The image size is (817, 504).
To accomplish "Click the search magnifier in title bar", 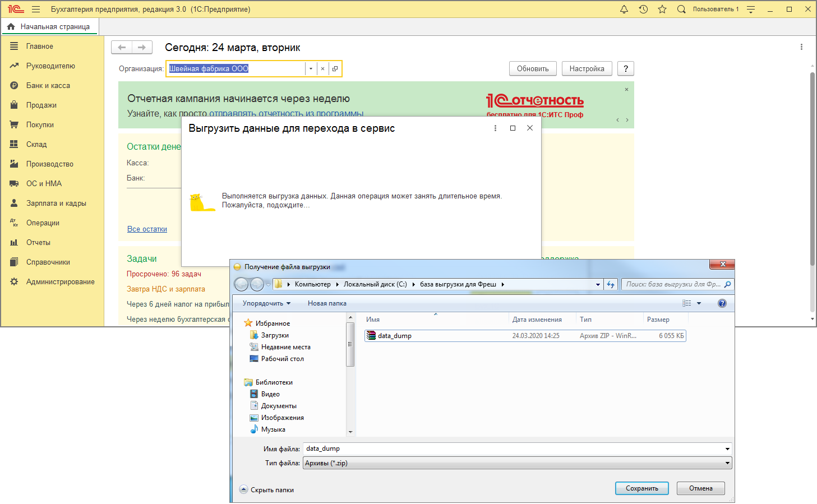I will click(x=681, y=9).
